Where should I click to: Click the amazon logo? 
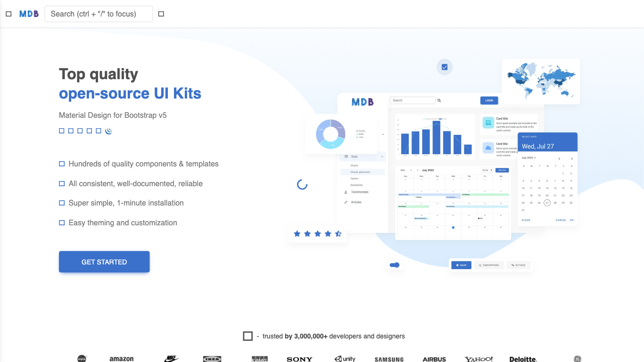tap(122, 359)
